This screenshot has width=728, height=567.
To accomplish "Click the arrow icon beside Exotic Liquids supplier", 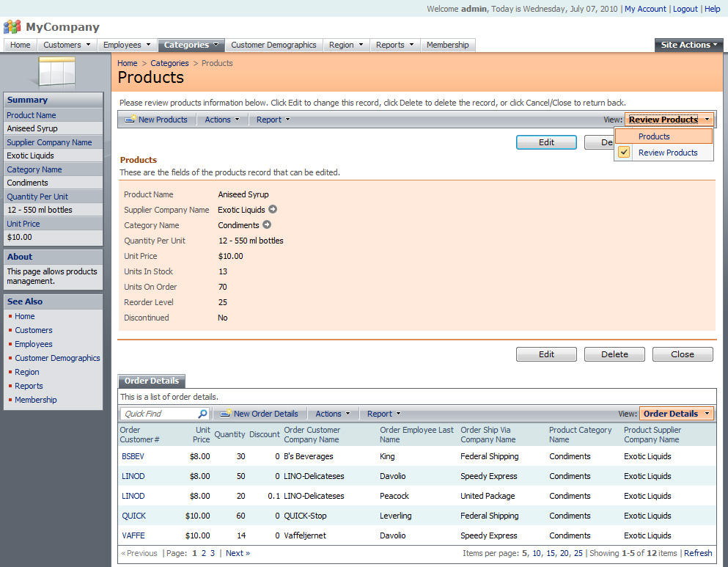I will (x=271, y=210).
